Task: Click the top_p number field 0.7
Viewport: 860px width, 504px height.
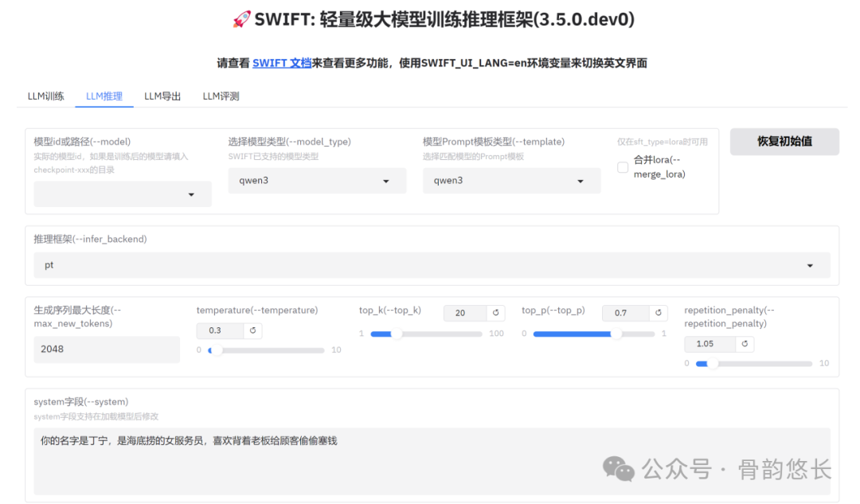Action: pyautogui.click(x=625, y=313)
